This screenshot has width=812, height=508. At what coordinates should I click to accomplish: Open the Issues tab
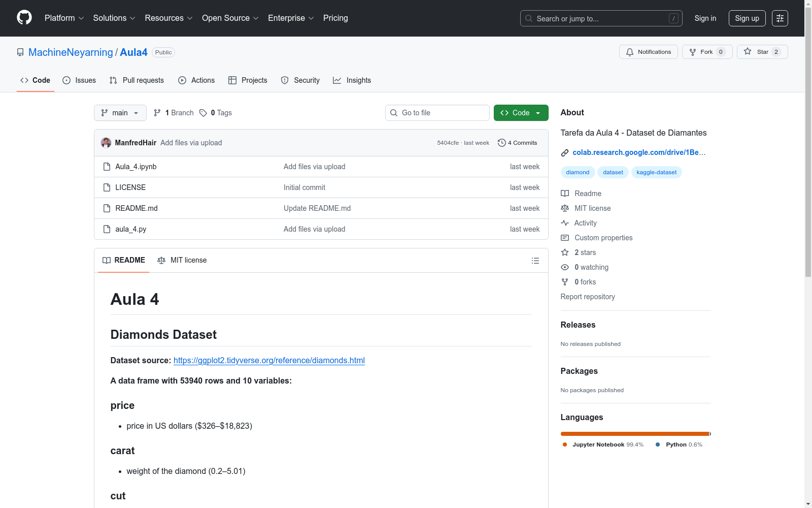(x=79, y=80)
